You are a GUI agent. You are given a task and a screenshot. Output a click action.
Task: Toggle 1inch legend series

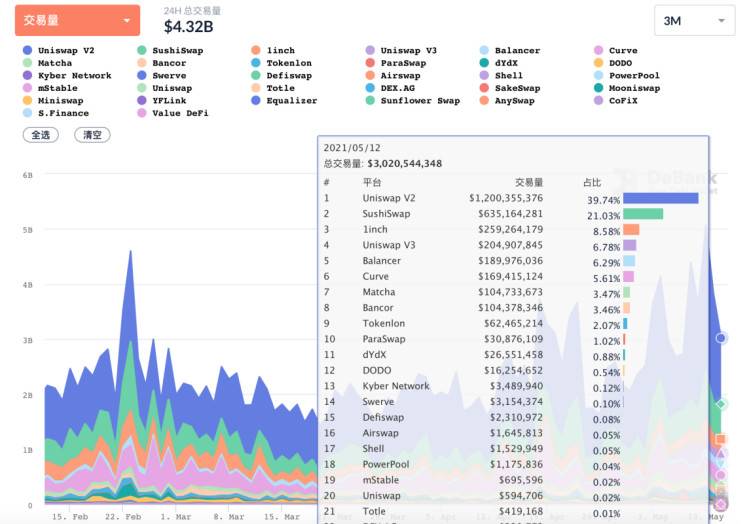coord(273,50)
